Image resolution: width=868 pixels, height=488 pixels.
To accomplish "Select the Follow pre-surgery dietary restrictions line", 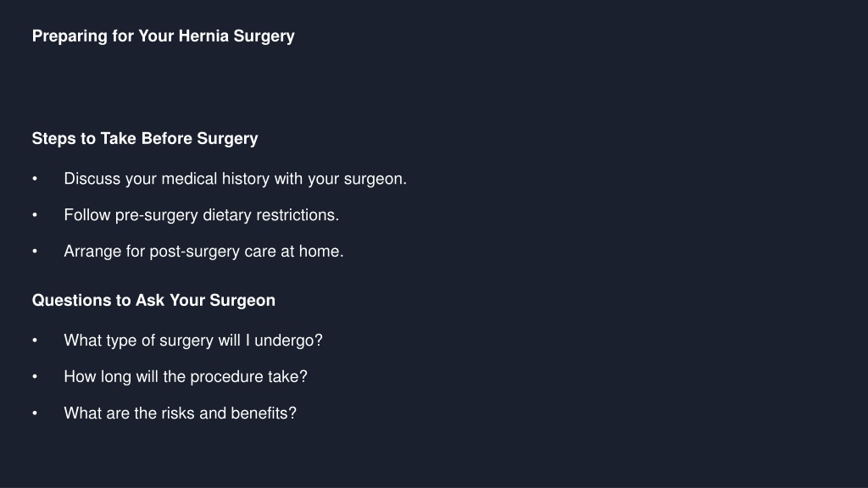I will 202,215.
